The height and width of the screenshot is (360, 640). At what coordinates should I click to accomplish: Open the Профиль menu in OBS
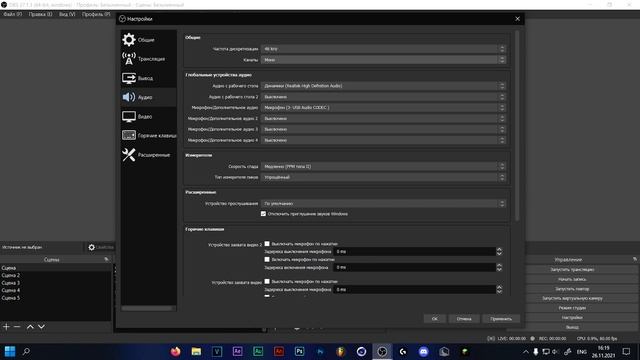point(96,14)
